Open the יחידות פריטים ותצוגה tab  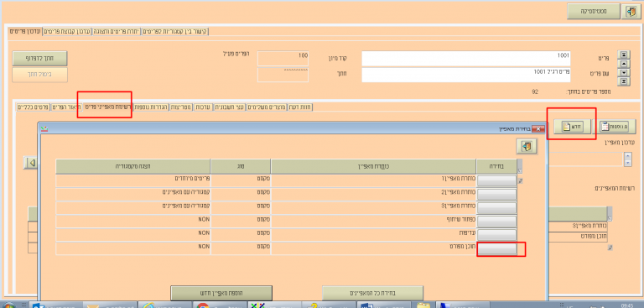click(117, 32)
